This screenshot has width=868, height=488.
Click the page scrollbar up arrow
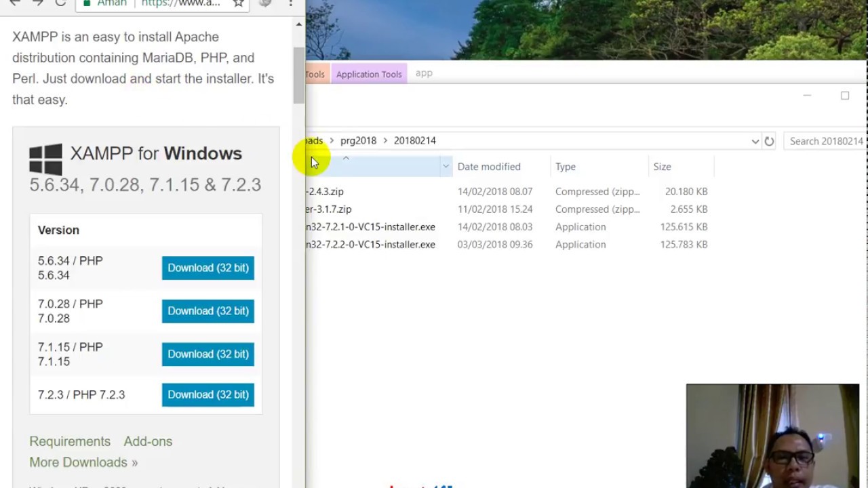tap(298, 24)
